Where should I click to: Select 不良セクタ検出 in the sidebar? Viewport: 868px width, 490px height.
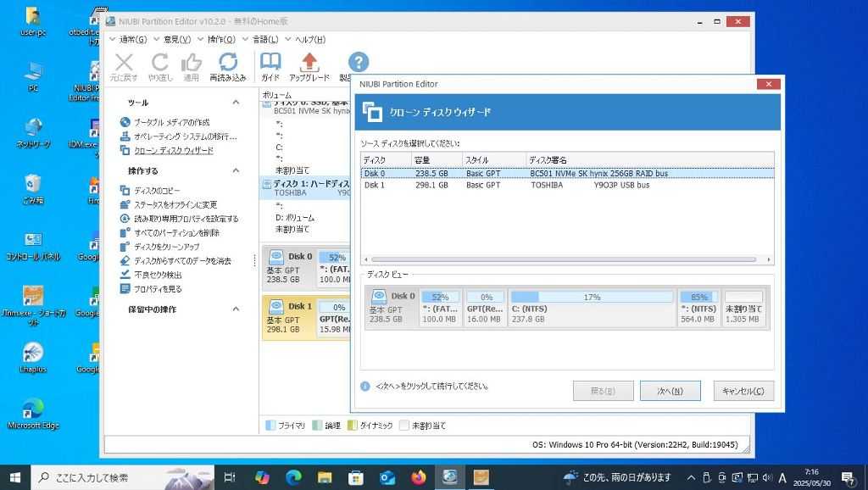[x=157, y=275]
